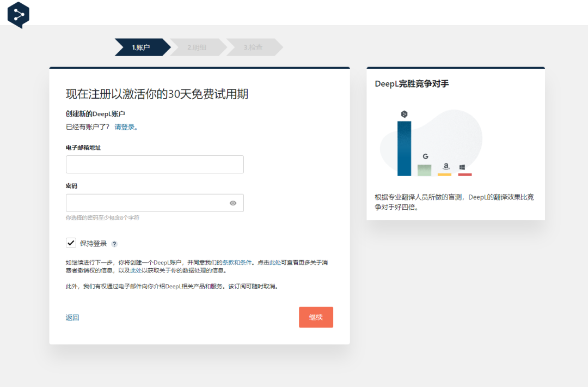Click the DeepL logo in the header
The width and height of the screenshot is (588, 387).
19,15
